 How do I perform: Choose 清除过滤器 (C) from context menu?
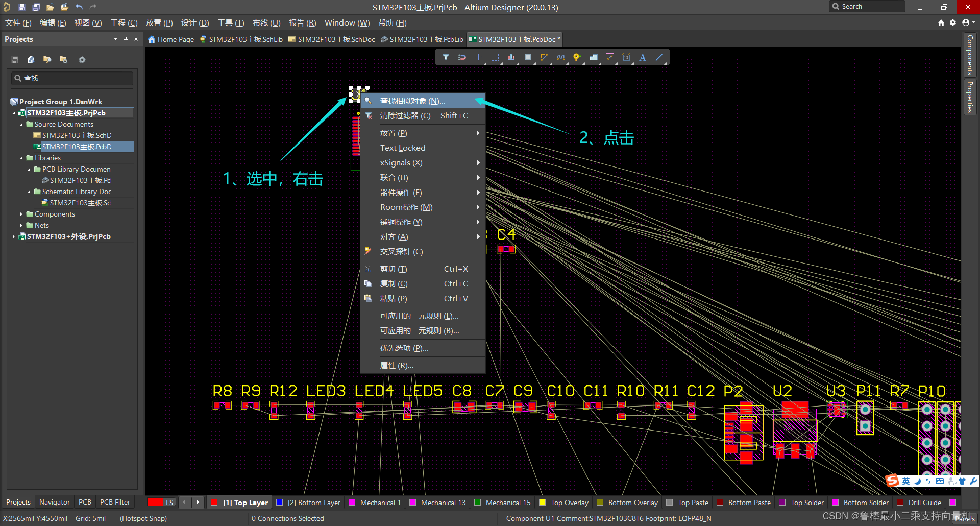(423, 116)
